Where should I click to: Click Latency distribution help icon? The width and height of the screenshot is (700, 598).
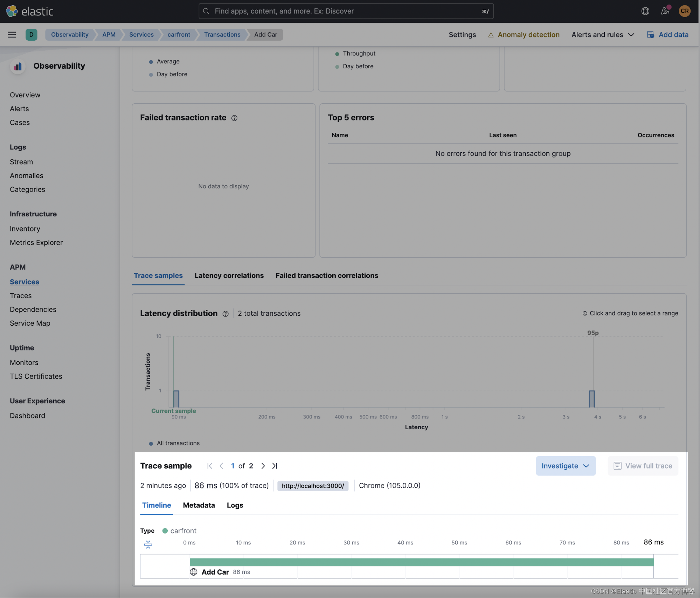coord(226,314)
